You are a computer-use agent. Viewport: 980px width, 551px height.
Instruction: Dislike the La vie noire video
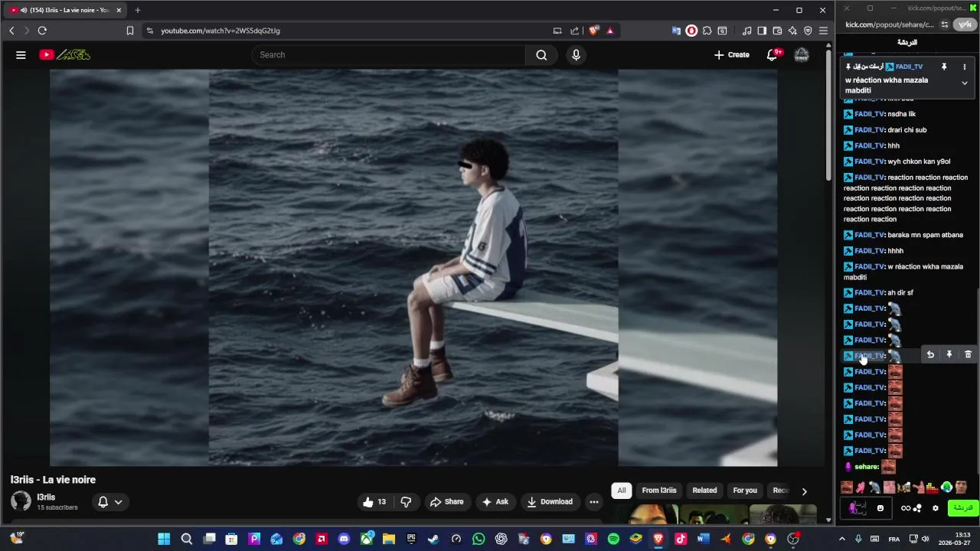click(406, 502)
